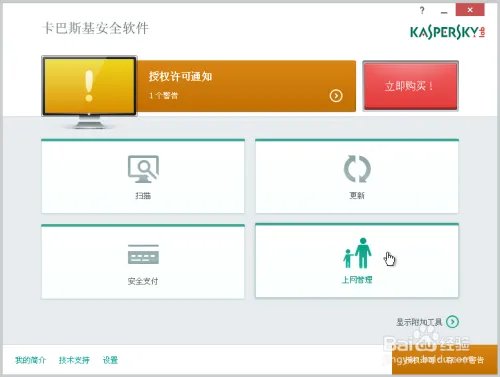Click the 扫描 label text
500x377 pixels.
click(x=143, y=196)
